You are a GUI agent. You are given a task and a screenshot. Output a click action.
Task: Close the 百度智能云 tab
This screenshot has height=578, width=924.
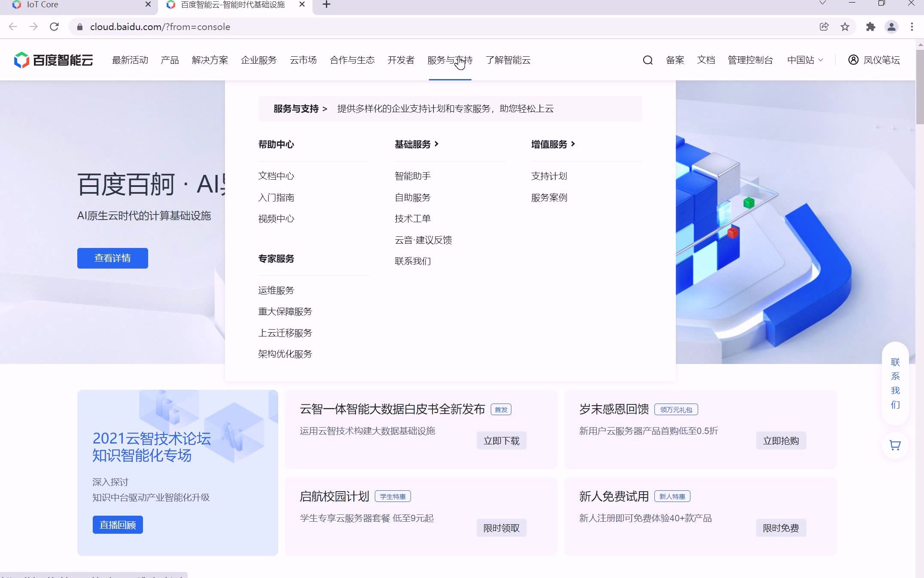pyautogui.click(x=302, y=4)
